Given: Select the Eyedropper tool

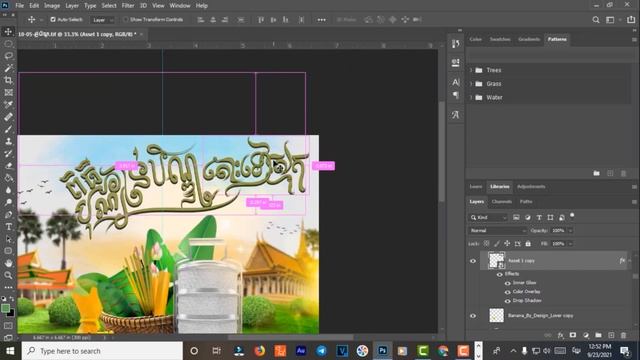Looking at the screenshot, I should click(x=8, y=104).
